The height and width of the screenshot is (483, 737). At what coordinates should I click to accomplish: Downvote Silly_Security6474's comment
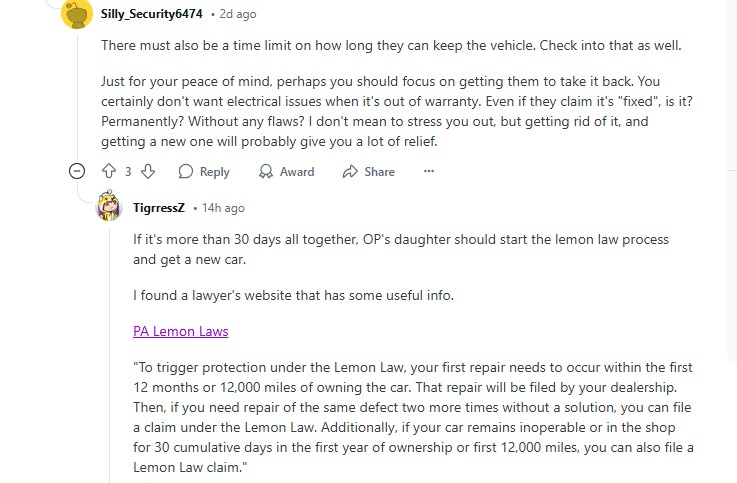(148, 172)
